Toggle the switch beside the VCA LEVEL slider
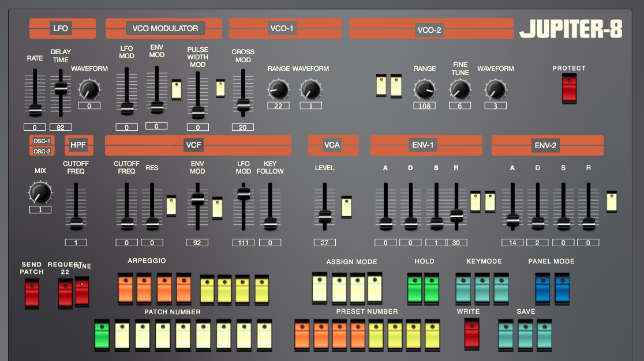 pyautogui.click(x=347, y=206)
